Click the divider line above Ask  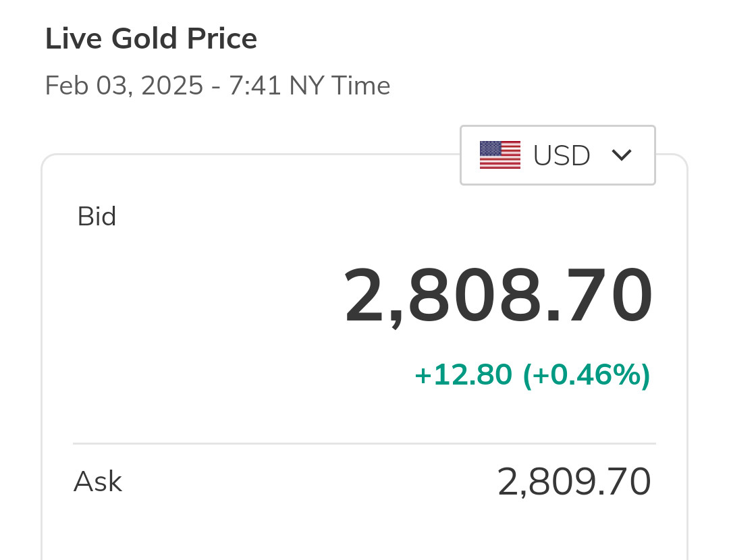[364, 444]
